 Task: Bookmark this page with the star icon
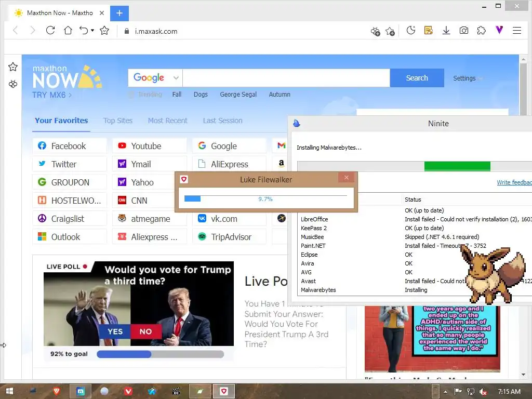coord(104,31)
